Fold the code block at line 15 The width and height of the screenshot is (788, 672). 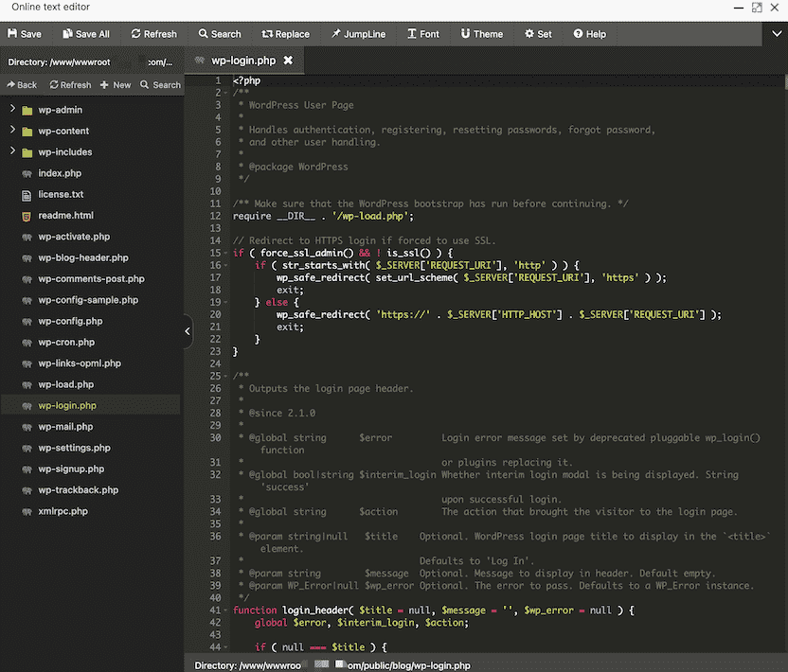227,254
